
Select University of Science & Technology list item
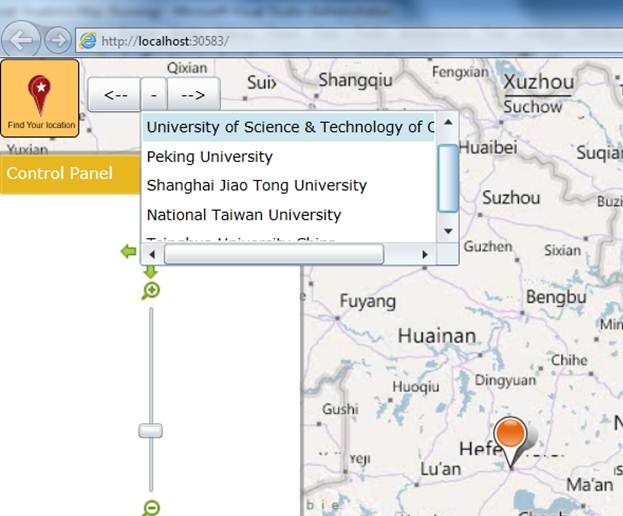point(290,127)
